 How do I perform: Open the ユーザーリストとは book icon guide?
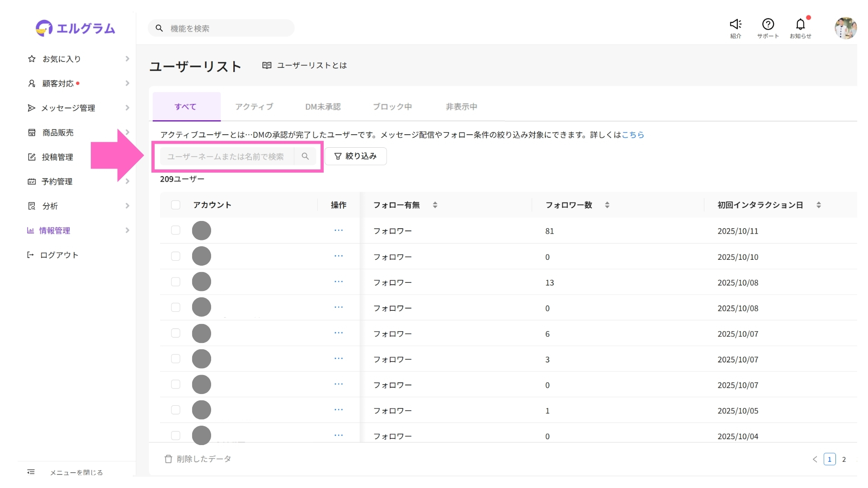click(267, 66)
